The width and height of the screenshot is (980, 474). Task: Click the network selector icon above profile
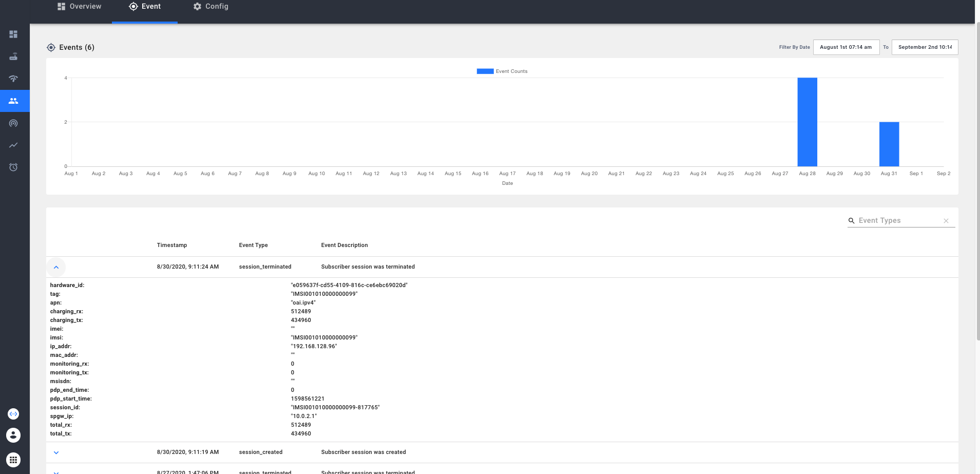pyautogui.click(x=13, y=414)
